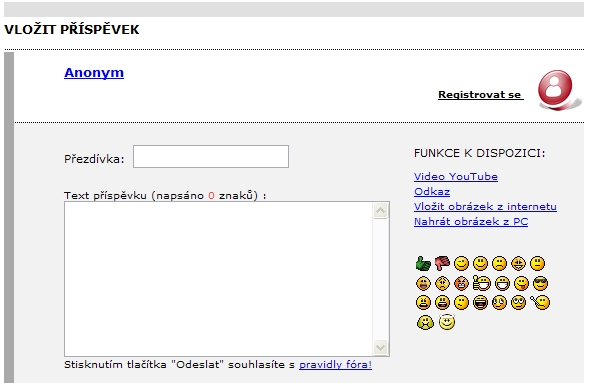Viewport: 589px width, 383px height.
Task: Insert the sad frowning face emoticon
Action: (499, 264)
